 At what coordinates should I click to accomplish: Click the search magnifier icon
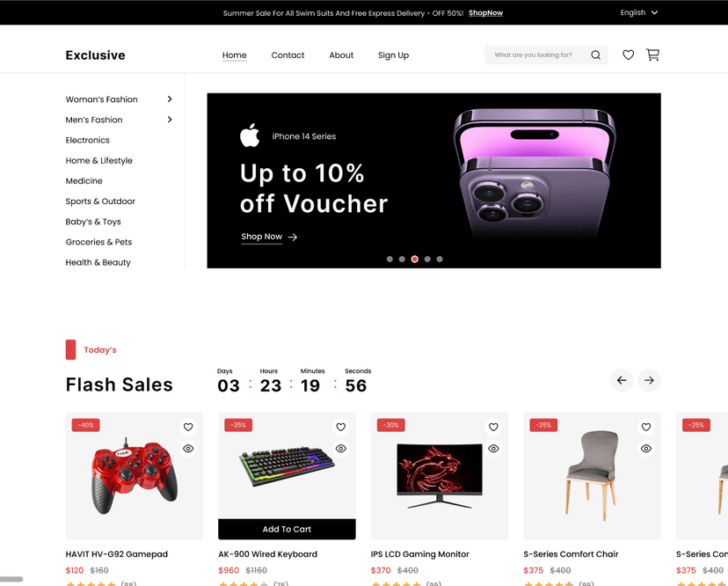pos(596,55)
